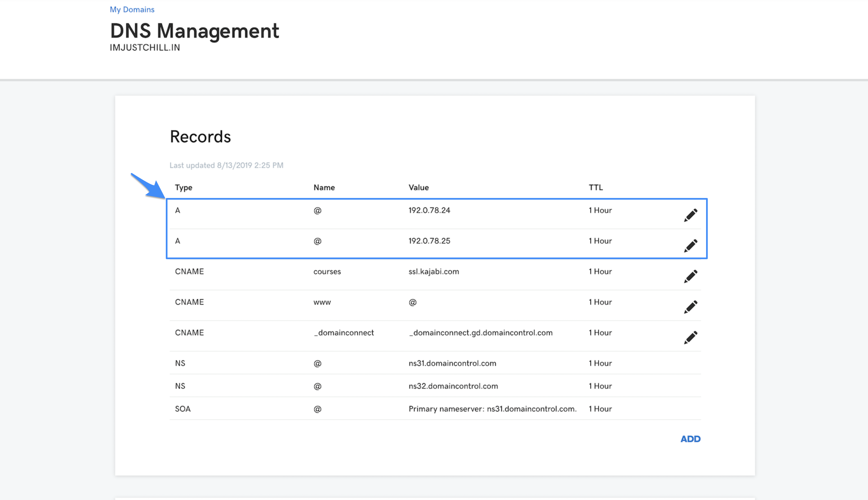The height and width of the screenshot is (500, 868).
Task: Edit the A record 192.0.78.25
Action: coord(691,246)
